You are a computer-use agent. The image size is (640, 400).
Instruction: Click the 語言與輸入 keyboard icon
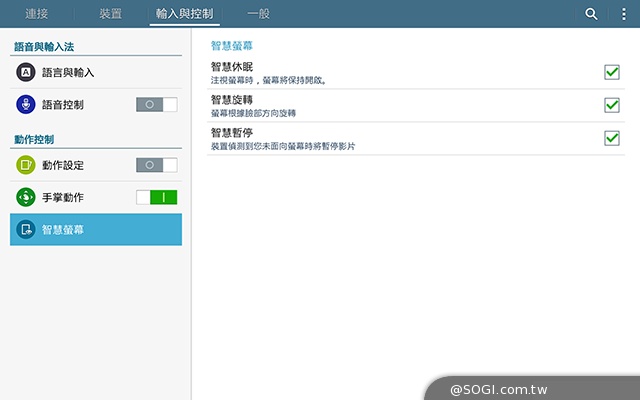point(26,72)
